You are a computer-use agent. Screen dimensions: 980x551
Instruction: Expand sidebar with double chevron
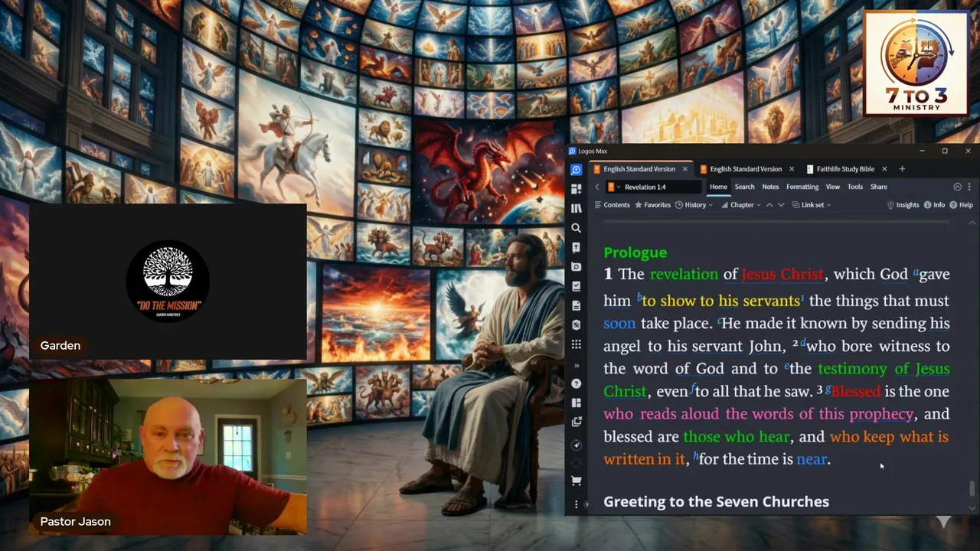coord(576,365)
